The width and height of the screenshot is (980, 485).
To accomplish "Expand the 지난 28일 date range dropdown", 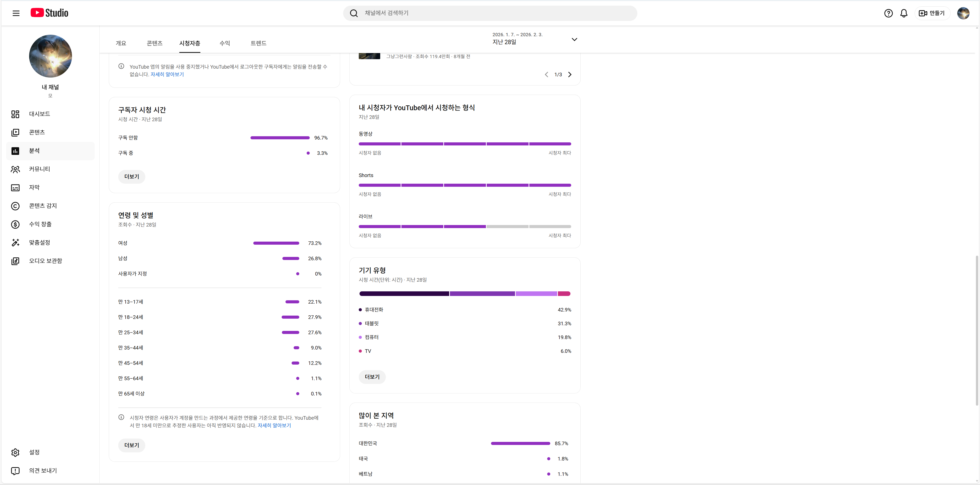I will 574,39.
